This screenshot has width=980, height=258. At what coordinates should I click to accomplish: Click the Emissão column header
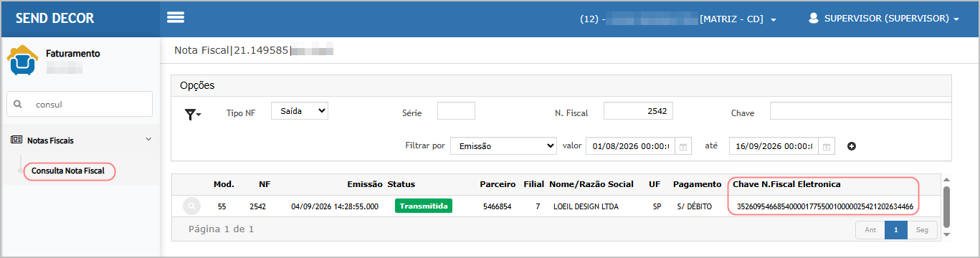tap(365, 184)
